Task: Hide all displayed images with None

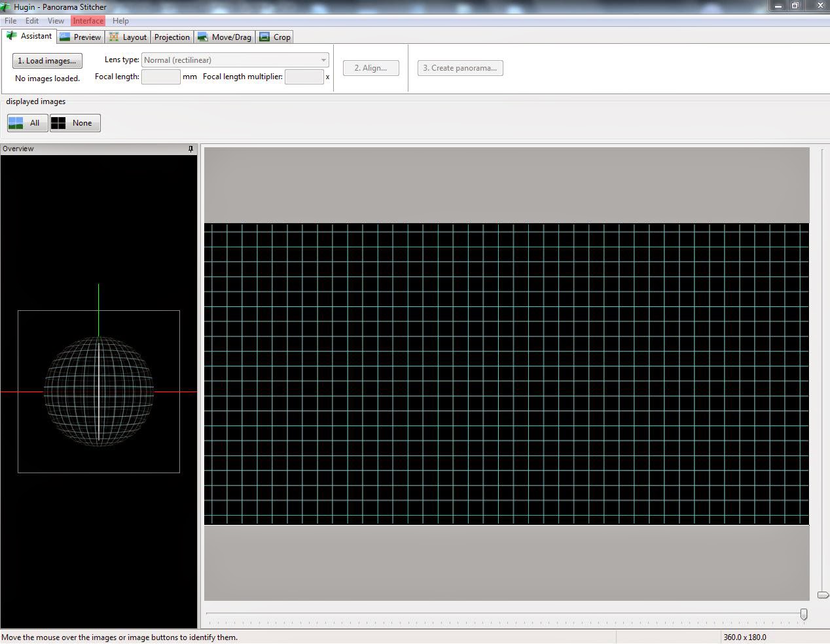Action: coord(75,122)
